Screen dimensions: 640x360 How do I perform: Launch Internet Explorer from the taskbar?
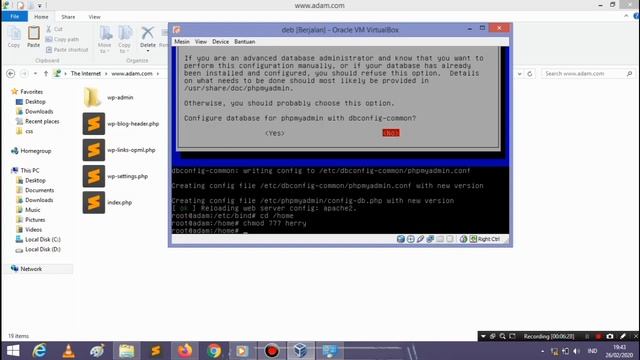[x=40, y=351]
